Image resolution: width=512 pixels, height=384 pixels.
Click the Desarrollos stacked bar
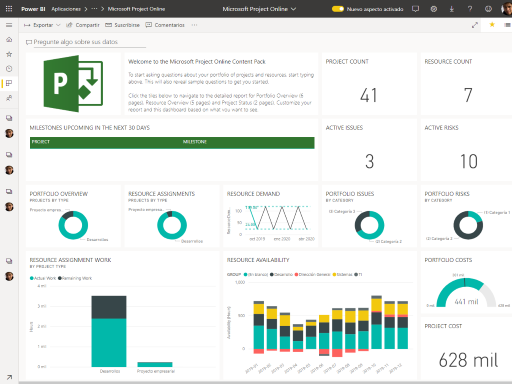pyautogui.click(x=109, y=331)
